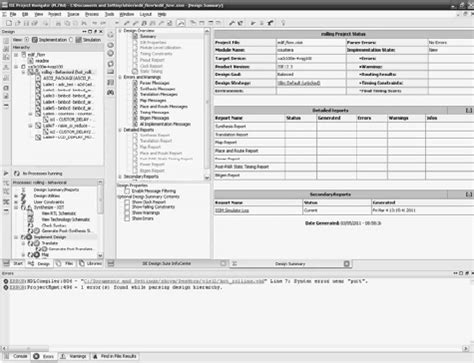
Task: Collapse the Implement Design process node
Action: (16, 237)
